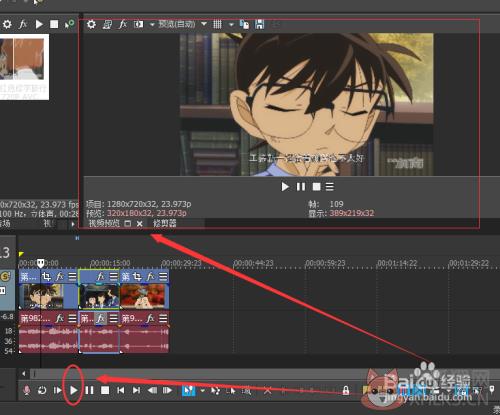
Task: Stop timeline playback
Action: click(105, 390)
